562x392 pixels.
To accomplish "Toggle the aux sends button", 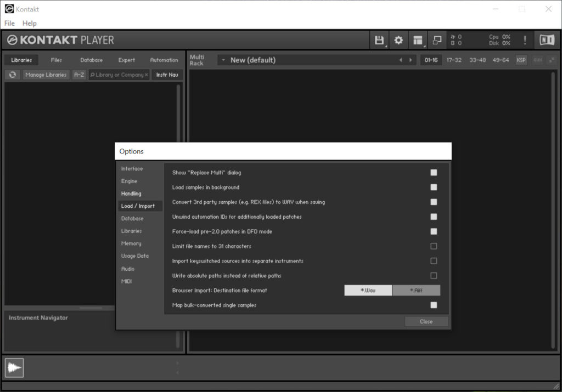I will [x=538, y=60].
